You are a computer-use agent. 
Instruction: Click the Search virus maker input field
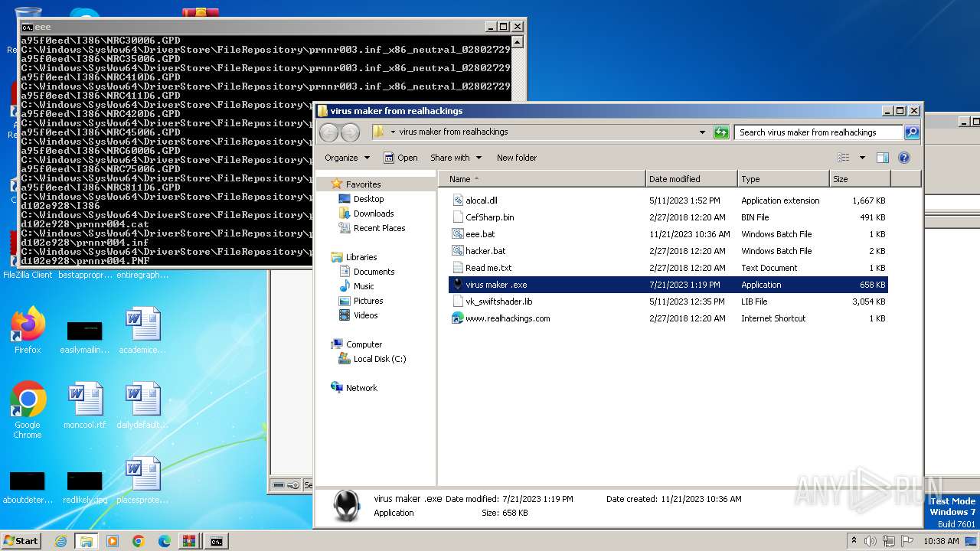818,132
